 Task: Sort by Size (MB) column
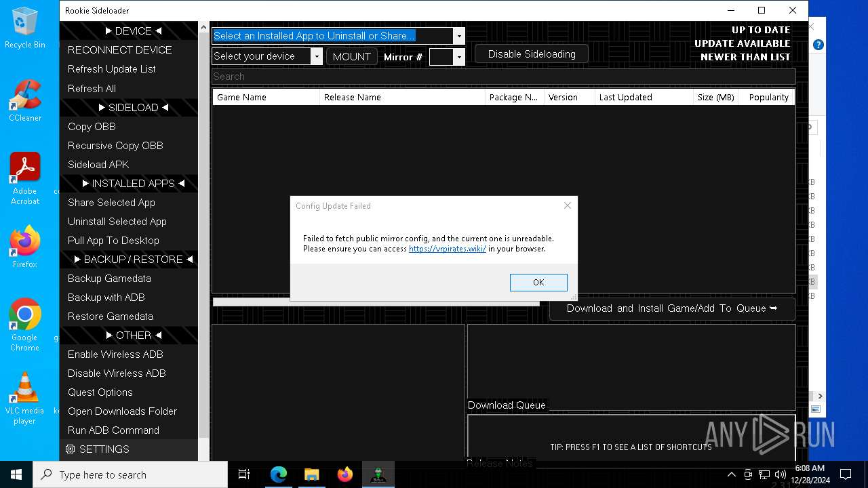pos(716,97)
